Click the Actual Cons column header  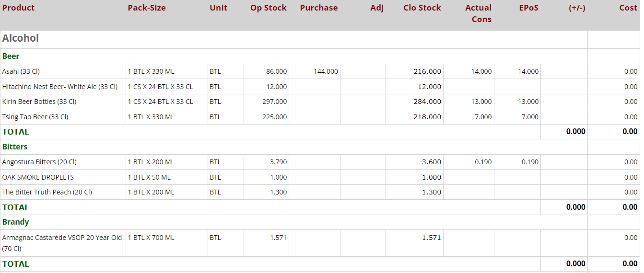[x=478, y=13]
